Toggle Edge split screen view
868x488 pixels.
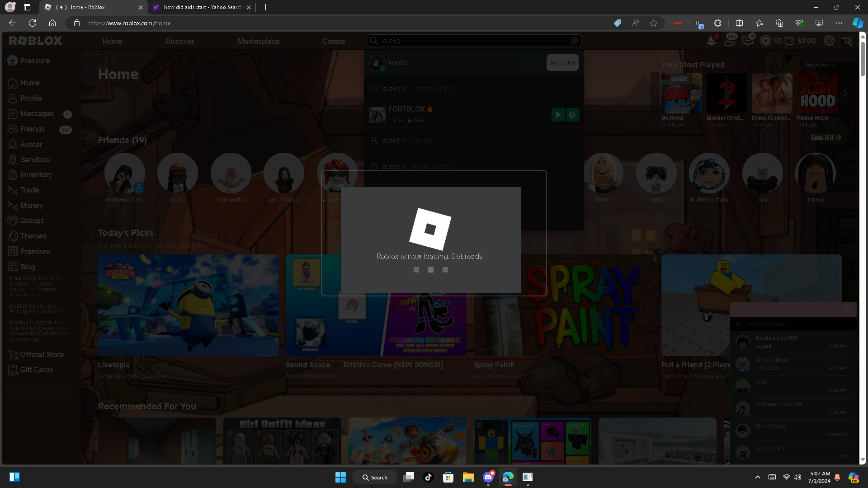tap(740, 23)
